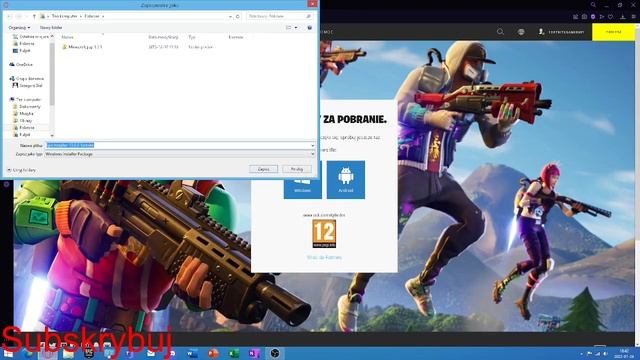Open Mail app from taskbar
The width and height of the screenshot is (640, 360).
(151, 353)
